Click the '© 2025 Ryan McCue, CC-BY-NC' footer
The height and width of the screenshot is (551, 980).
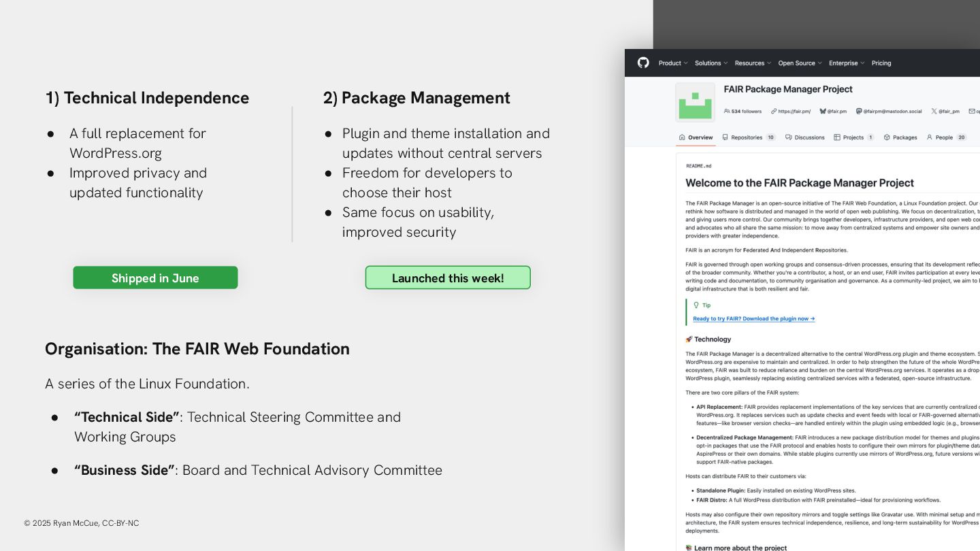pyautogui.click(x=82, y=523)
